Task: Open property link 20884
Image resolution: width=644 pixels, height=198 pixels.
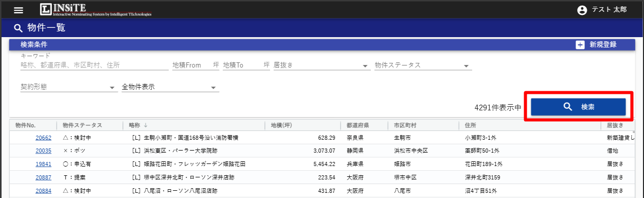Action: (43, 190)
